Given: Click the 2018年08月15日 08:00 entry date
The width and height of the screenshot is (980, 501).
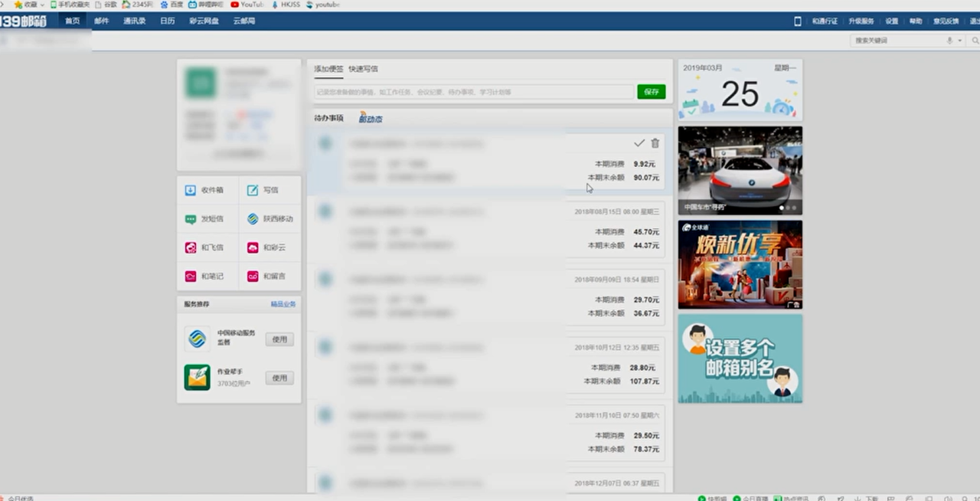Looking at the screenshot, I should coord(616,211).
